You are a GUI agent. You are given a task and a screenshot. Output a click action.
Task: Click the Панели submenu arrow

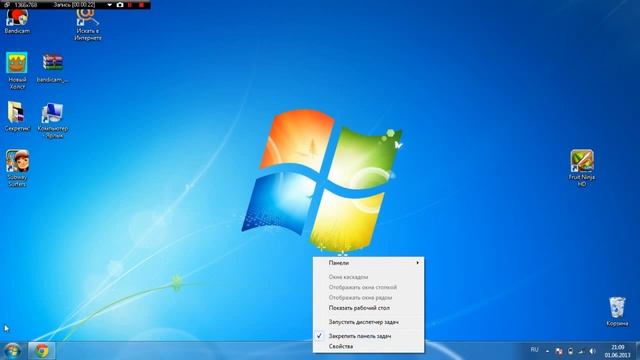[x=417, y=263]
